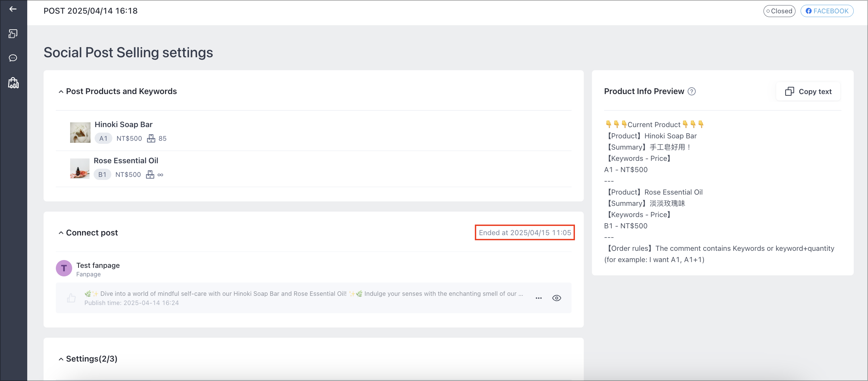
Task: Click the Hinoki Soap Bar NT$500 price
Action: tap(129, 138)
